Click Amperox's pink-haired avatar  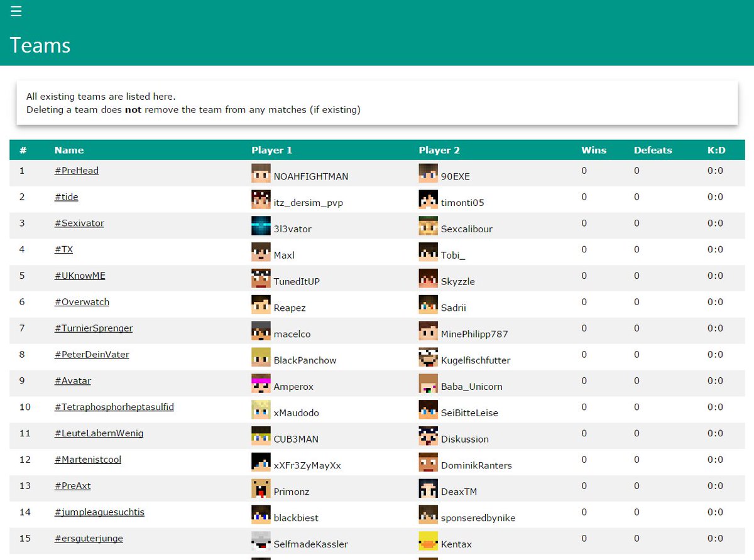point(261,384)
